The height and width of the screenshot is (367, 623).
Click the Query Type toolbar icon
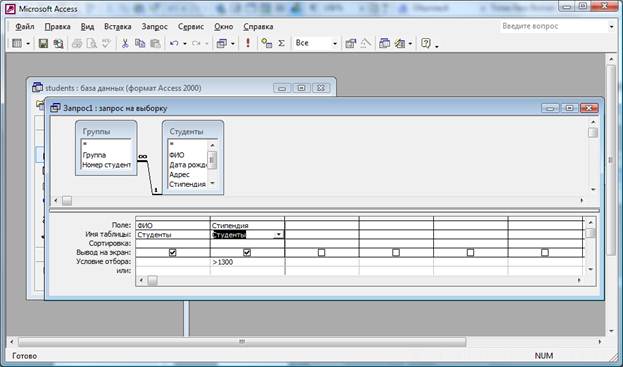pos(221,43)
